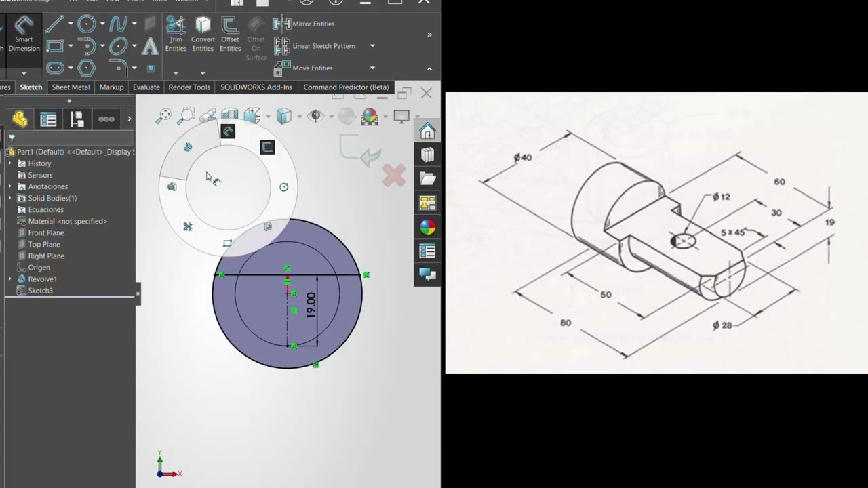This screenshot has width=868, height=488.
Task: Toggle Hide/Show Items eye icon
Action: pos(315,116)
